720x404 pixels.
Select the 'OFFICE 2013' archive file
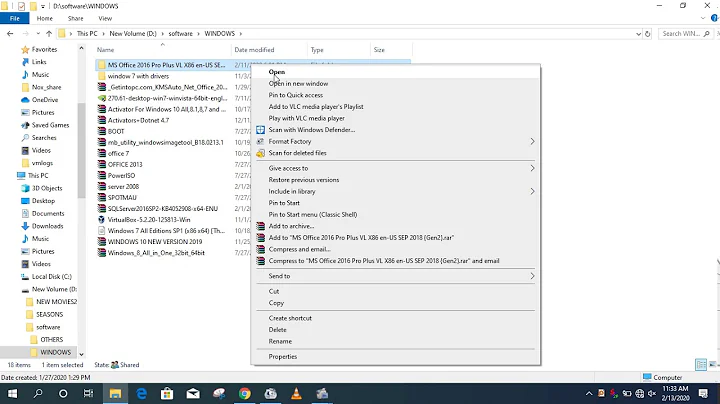[x=125, y=164]
